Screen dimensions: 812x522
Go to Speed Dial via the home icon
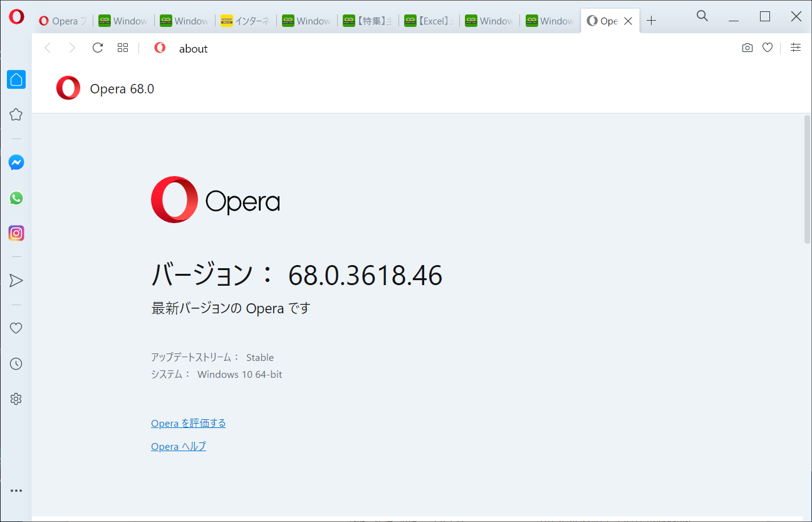(16, 79)
